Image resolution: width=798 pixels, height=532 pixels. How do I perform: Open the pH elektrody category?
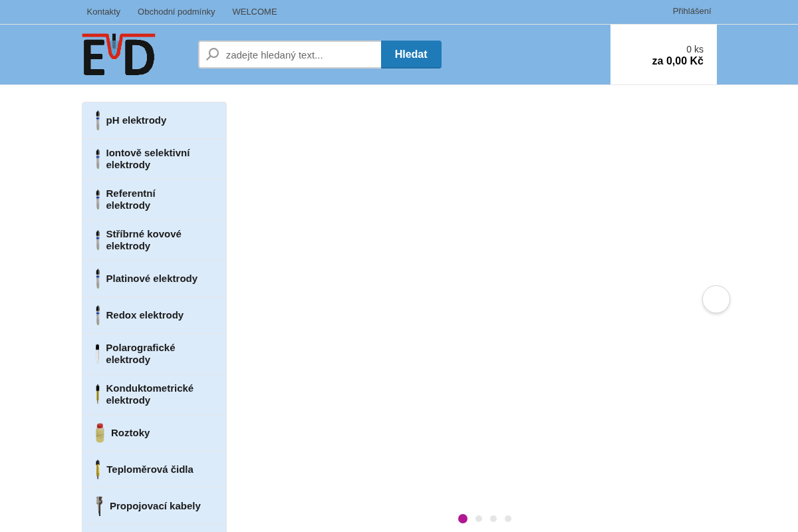point(154,120)
